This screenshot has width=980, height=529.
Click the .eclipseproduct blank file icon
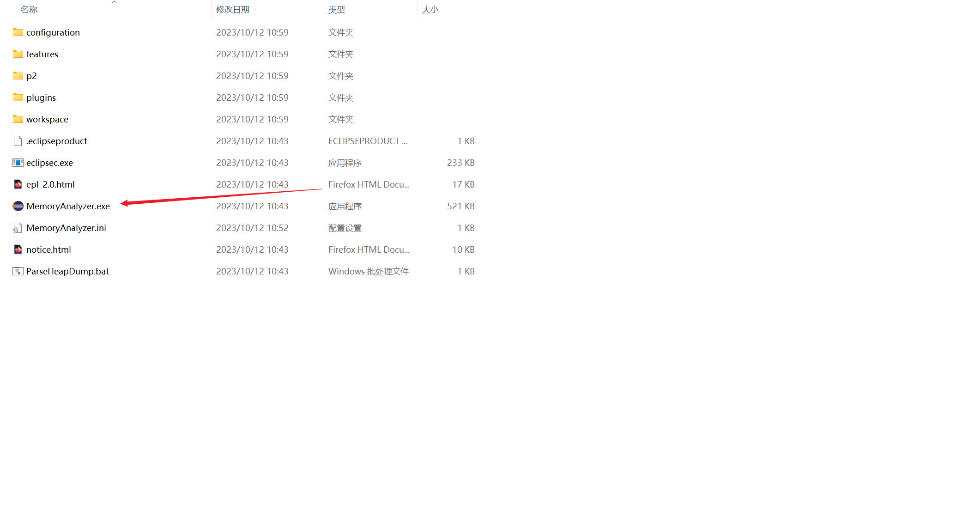(18, 141)
